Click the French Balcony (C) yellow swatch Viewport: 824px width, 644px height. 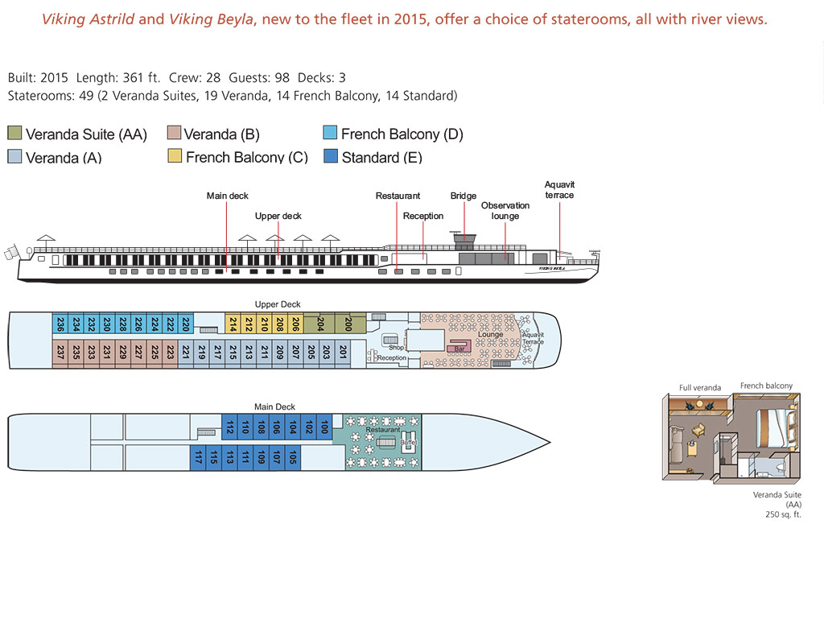[175, 155]
